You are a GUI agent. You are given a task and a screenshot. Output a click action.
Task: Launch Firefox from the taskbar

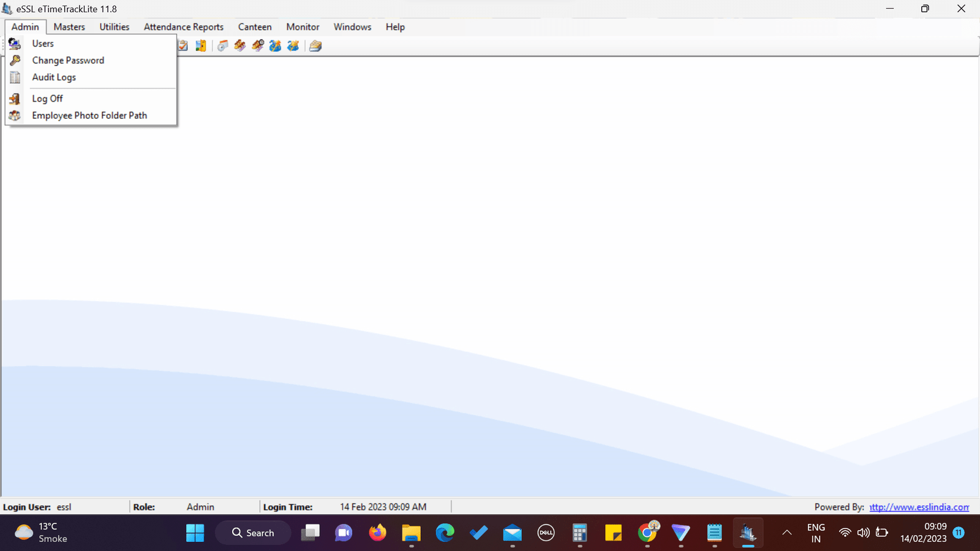377,533
